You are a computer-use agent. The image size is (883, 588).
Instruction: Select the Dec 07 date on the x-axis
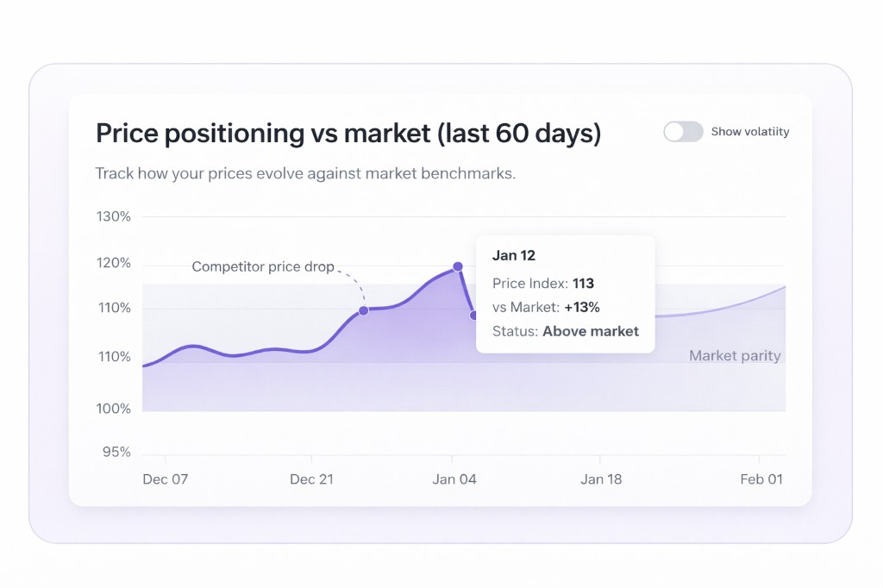[x=165, y=479]
